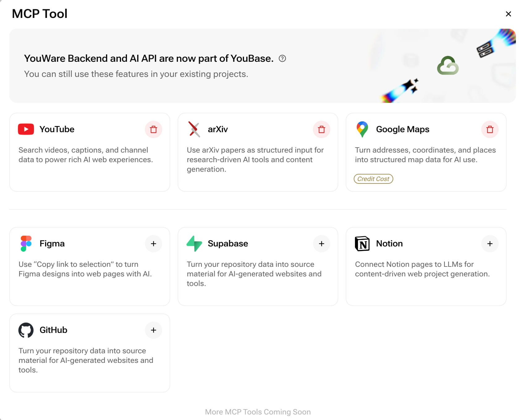Click the Figma logo icon
Screen dimensions: 519x420
pyautogui.click(x=26, y=244)
